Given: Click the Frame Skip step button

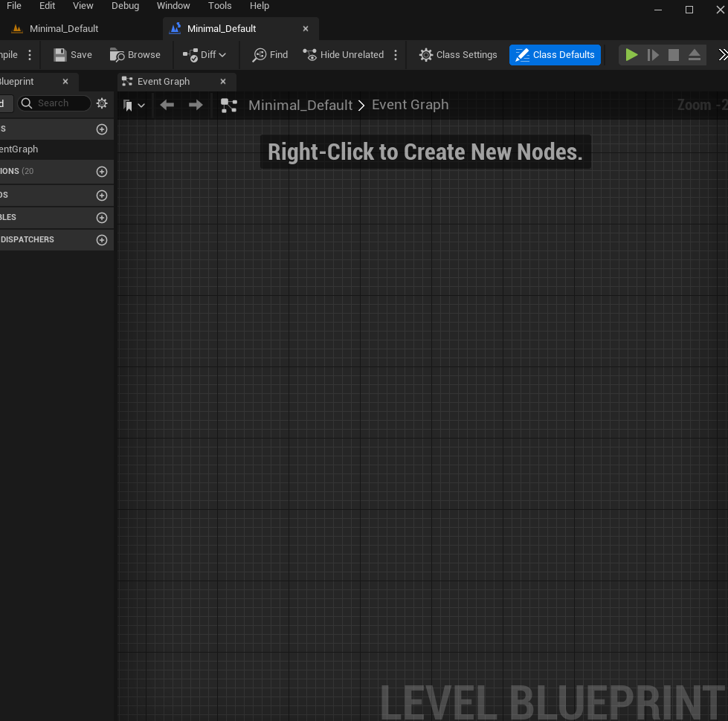Looking at the screenshot, I should [653, 55].
